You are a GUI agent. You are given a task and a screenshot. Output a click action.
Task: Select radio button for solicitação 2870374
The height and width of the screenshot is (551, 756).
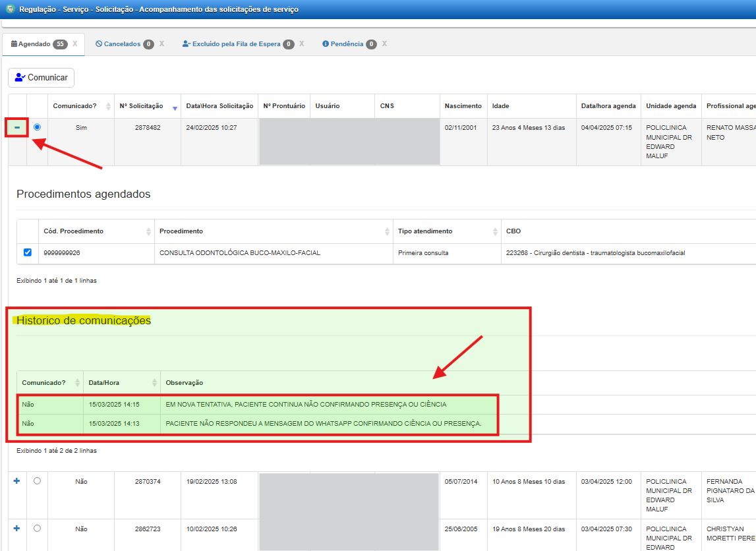(37, 481)
